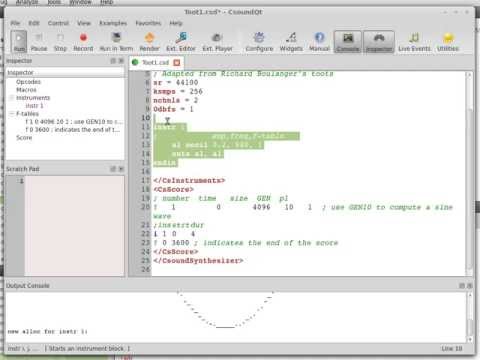Viewport: 480px width, 360px height.
Task: Open the Control menu
Action: 58,23
